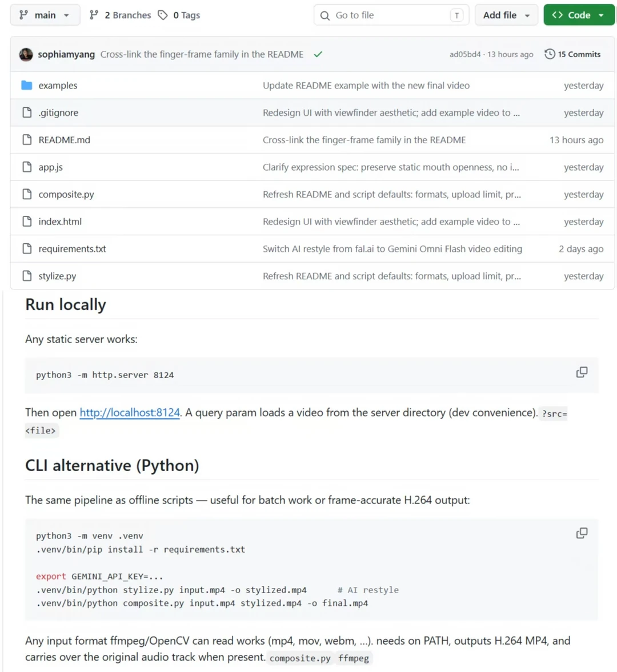Image resolution: width=617 pixels, height=672 pixels.
Task: Open the examples folder
Action: (x=58, y=85)
